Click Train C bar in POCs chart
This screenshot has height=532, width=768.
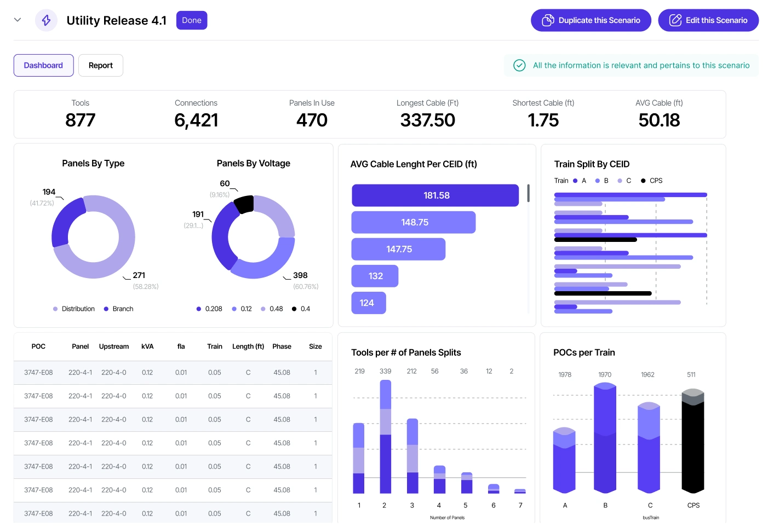tap(649, 448)
